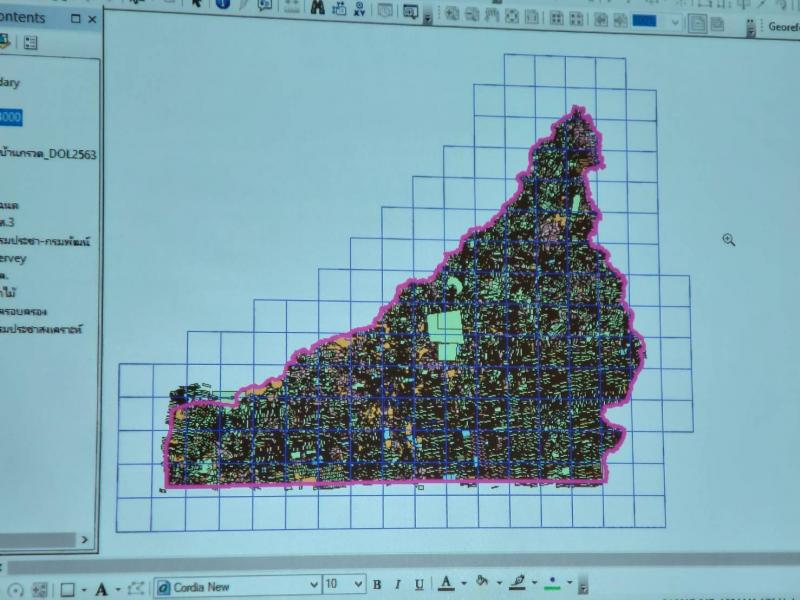
Task: Select the New Rectangle drawing tool
Action: (67, 590)
